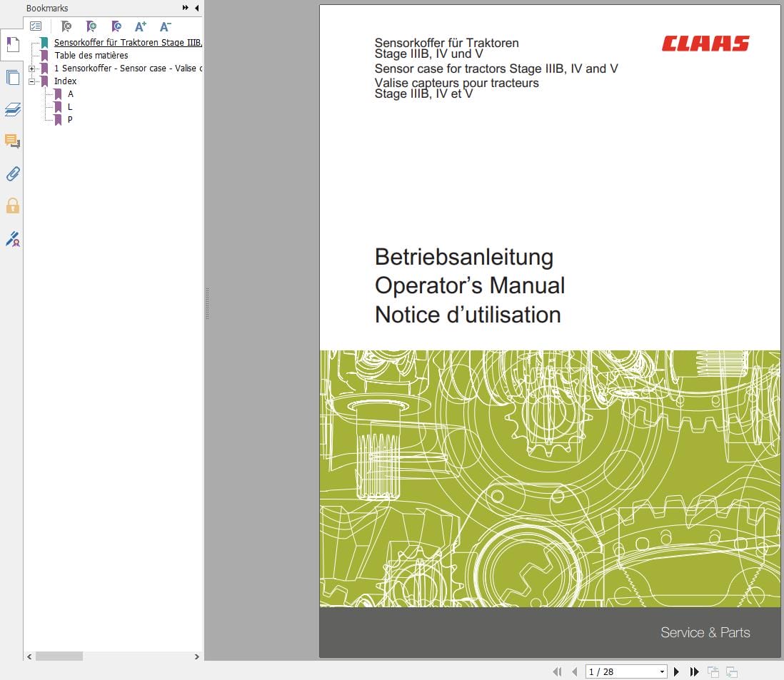
Task: Go to the next page
Action: (x=676, y=671)
